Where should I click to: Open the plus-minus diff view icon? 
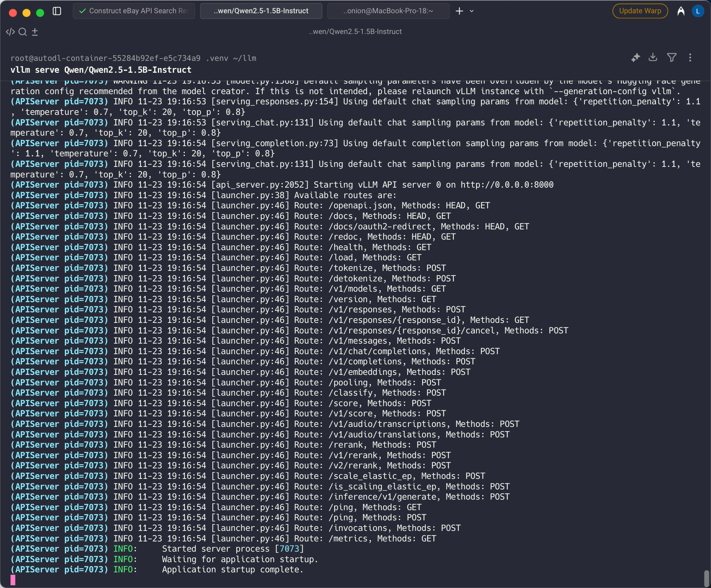35,32
